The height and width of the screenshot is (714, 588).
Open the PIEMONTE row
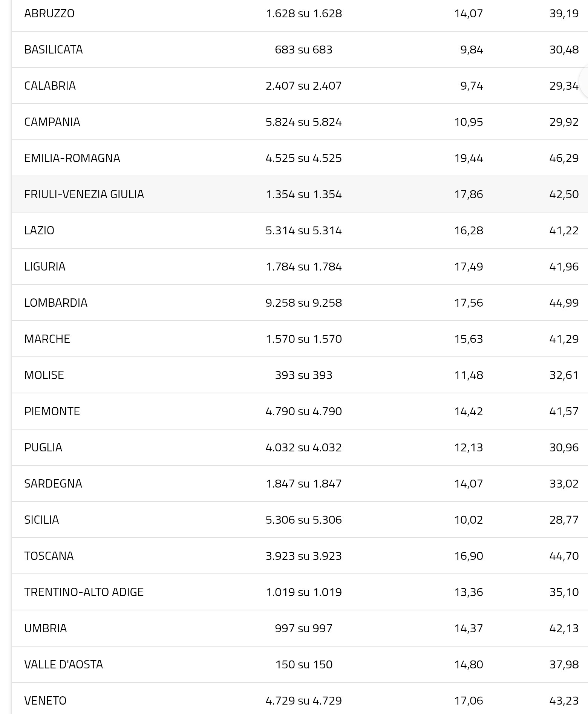pyautogui.click(x=52, y=411)
